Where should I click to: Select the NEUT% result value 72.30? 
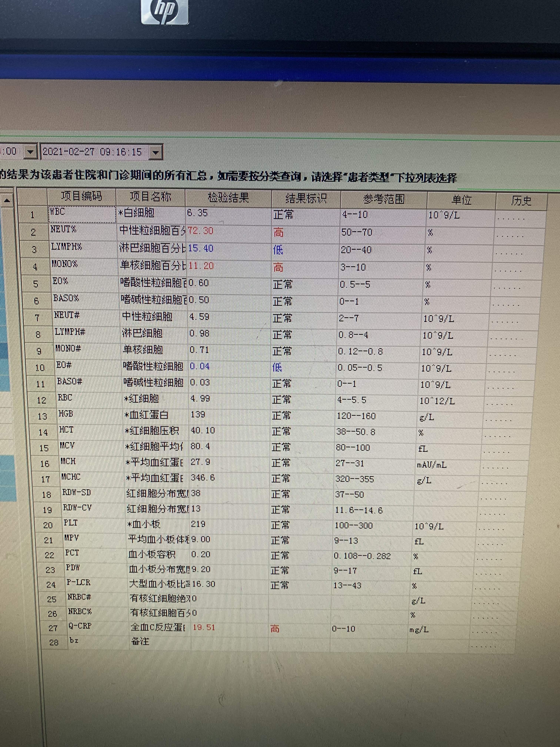(201, 231)
